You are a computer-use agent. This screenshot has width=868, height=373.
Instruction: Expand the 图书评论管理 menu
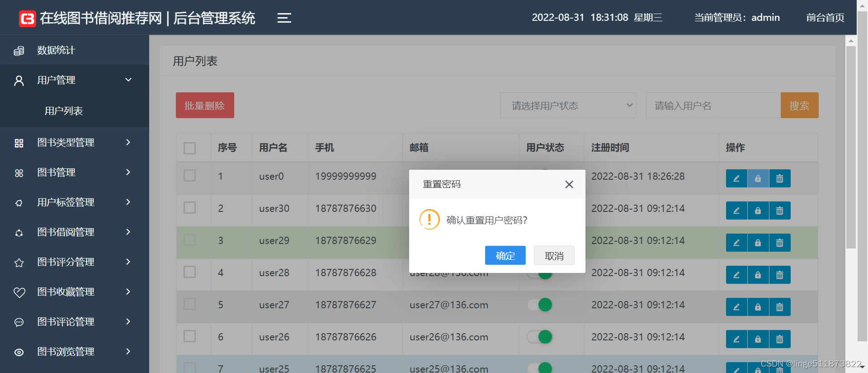click(x=128, y=321)
